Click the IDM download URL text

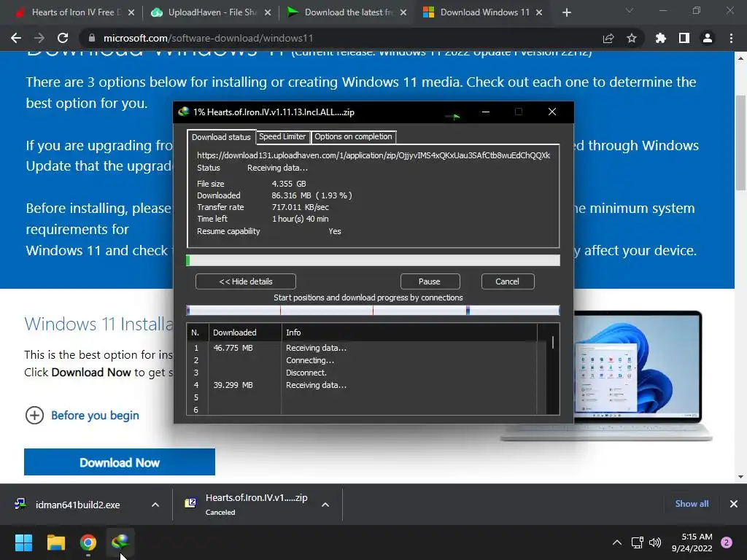[373, 155]
